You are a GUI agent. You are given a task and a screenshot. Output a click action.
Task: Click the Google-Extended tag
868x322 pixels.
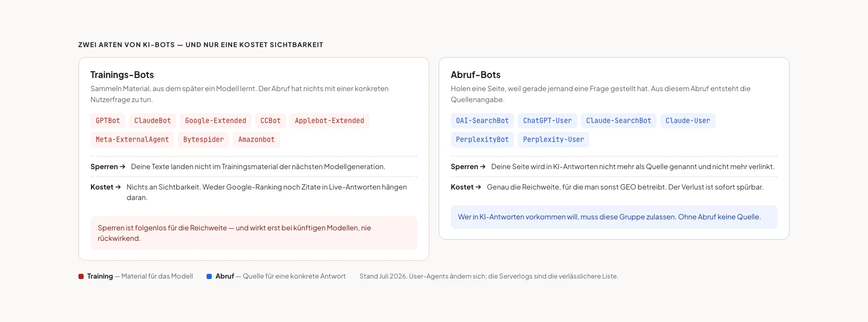(215, 120)
